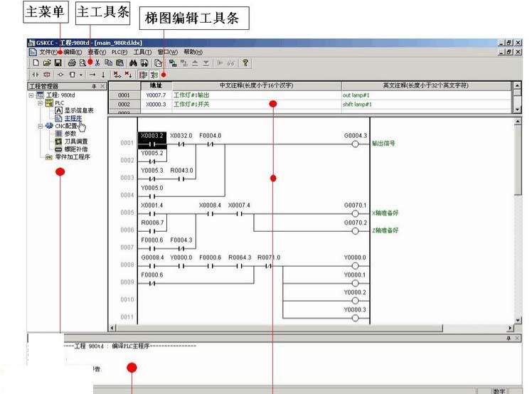Screen dimensions: 532x394
Task: Insert a function block element
Action: click(x=72, y=75)
